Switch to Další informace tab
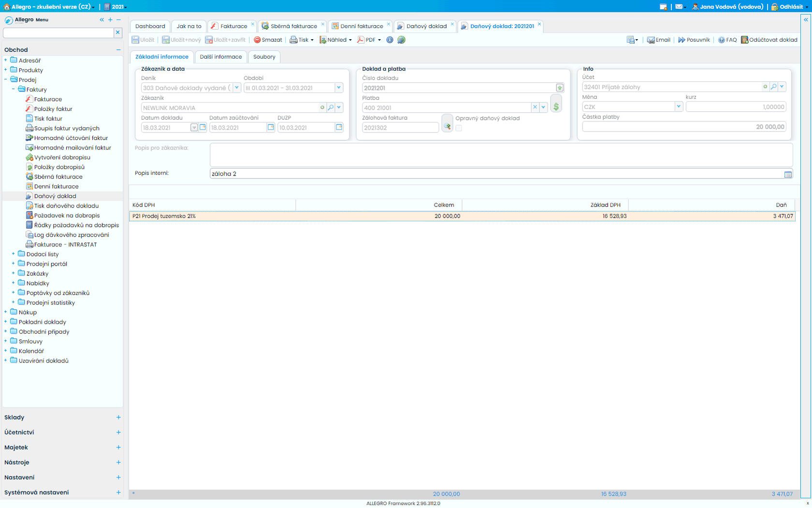 [x=220, y=57]
